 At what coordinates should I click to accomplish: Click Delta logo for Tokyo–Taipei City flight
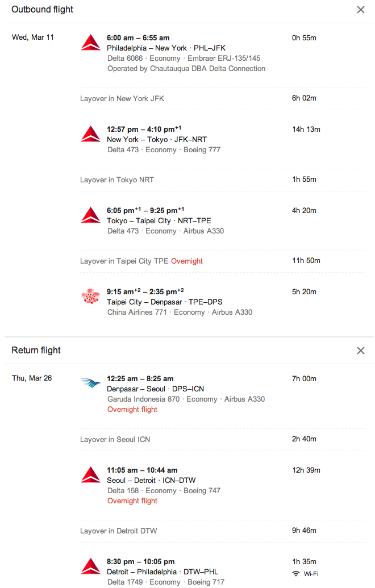[x=91, y=215]
